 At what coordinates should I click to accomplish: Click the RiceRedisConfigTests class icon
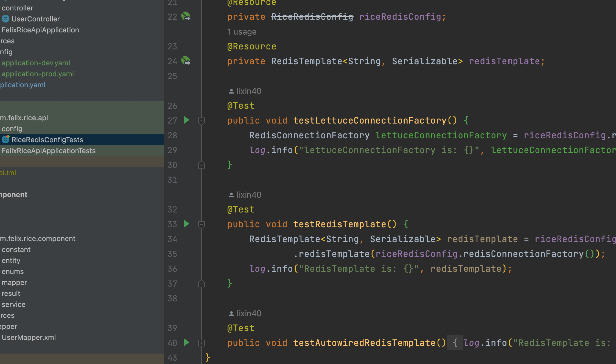coord(5,139)
